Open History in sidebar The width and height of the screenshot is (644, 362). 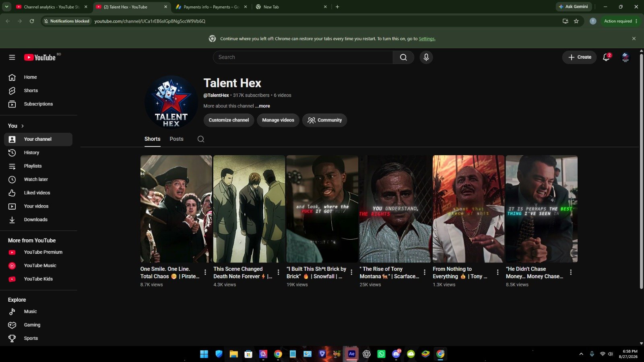(x=38, y=152)
